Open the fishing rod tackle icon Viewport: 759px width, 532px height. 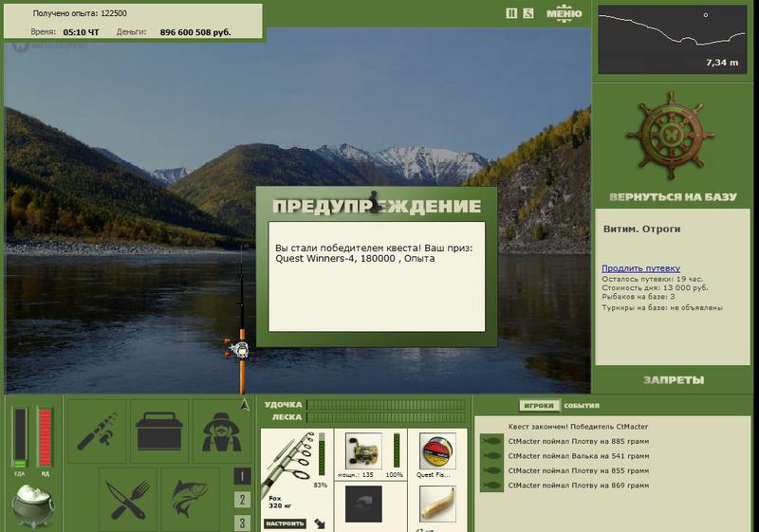pos(98,431)
